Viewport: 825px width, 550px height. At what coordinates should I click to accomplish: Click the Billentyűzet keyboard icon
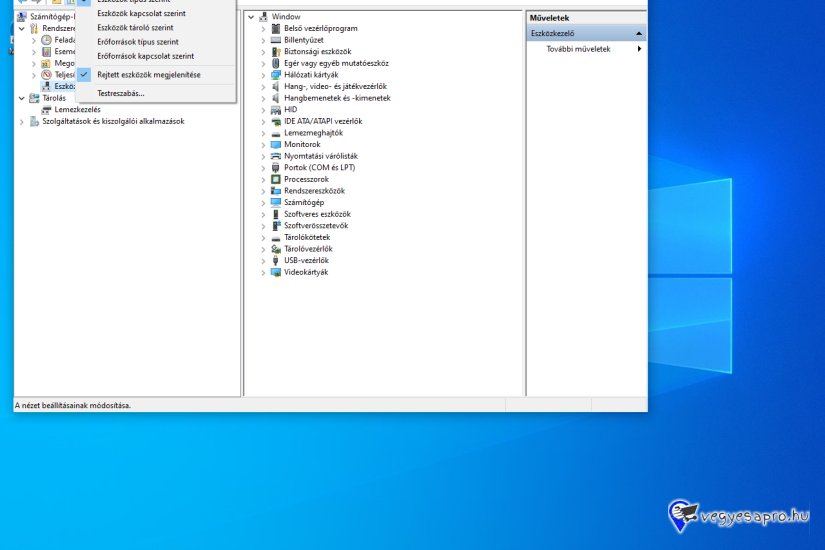(x=276, y=40)
